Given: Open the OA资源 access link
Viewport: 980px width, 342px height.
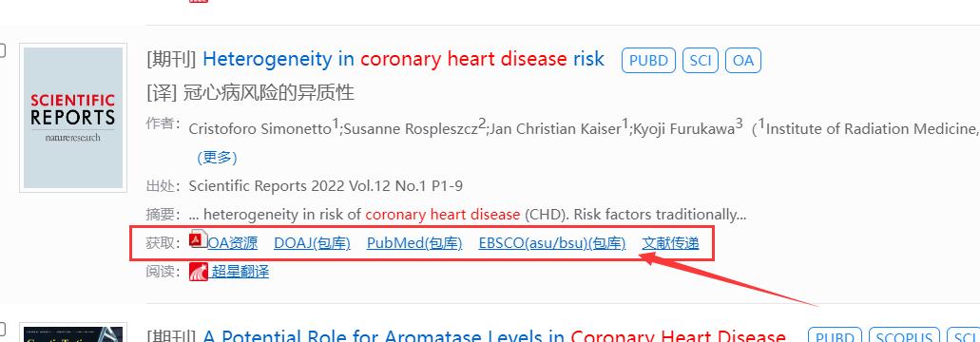Looking at the screenshot, I should [x=233, y=243].
